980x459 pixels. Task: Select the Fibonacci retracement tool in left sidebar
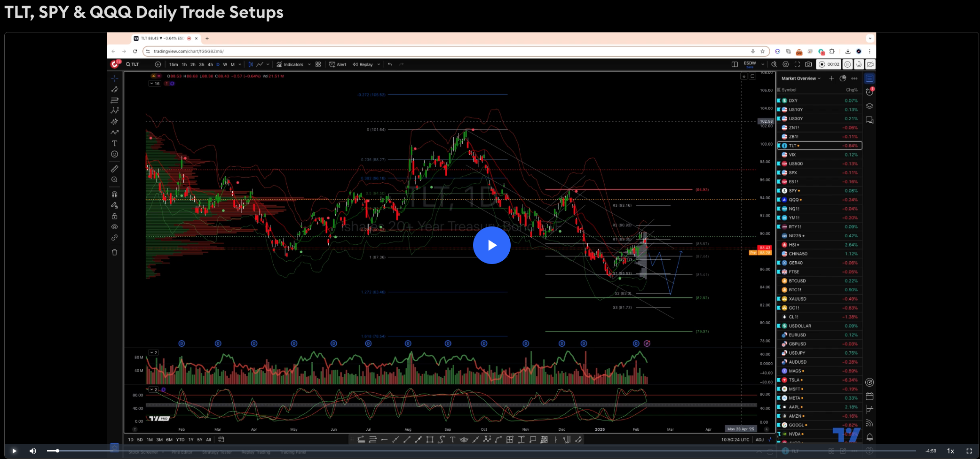[114, 100]
